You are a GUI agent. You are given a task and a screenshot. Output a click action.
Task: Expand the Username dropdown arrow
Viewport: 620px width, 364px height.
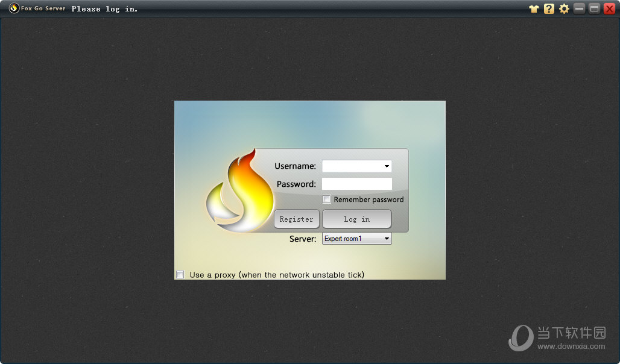click(387, 166)
